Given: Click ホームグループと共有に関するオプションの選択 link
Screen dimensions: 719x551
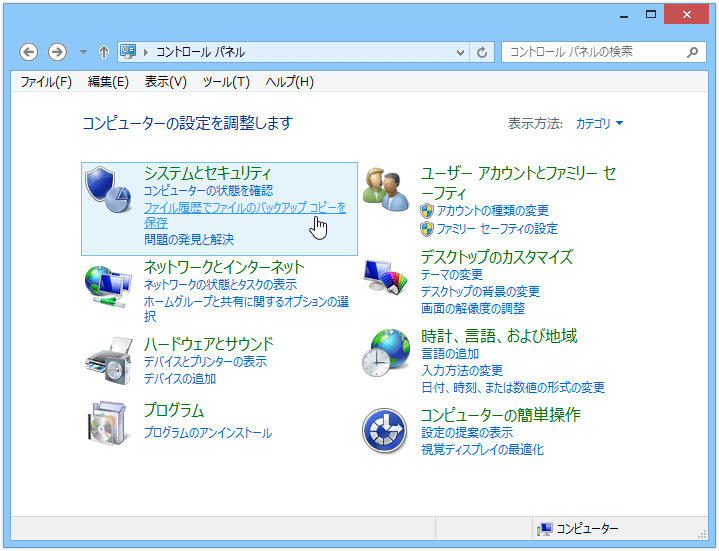Looking at the screenshot, I should 246,309.
